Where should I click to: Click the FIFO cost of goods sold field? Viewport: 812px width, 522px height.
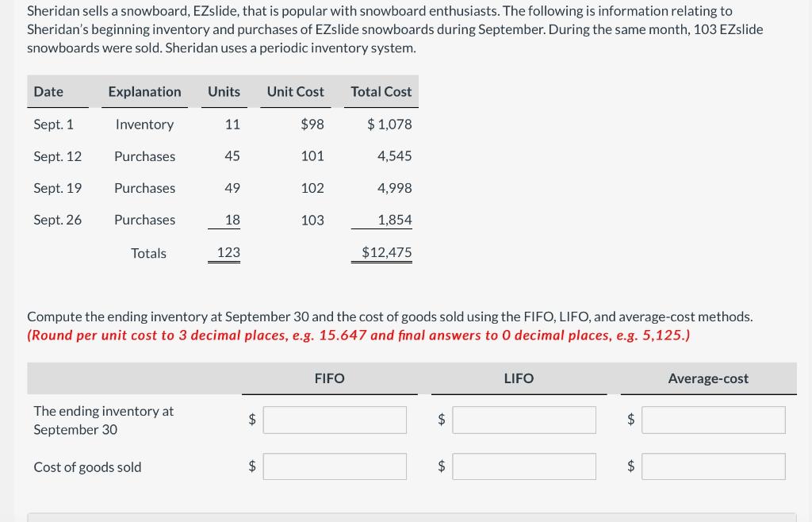point(335,466)
